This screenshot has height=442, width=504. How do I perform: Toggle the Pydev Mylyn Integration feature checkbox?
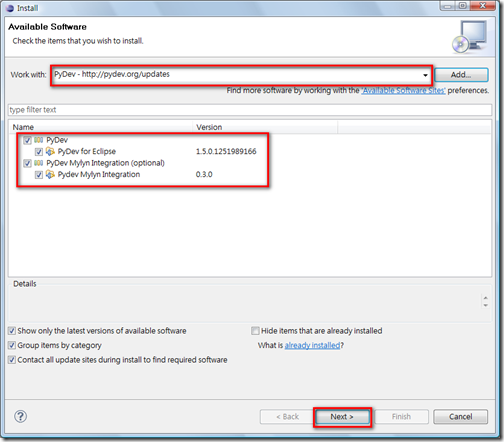pyautogui.click(x=39, y=175)
